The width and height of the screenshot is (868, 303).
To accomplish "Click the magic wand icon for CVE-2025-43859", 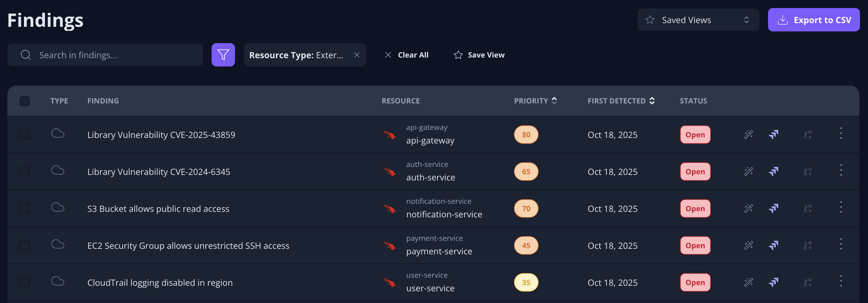I will pos(748,135).
